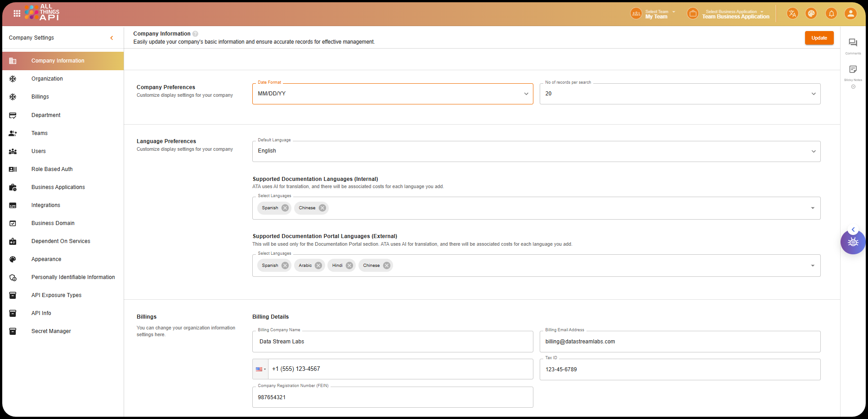The width and height of the screenshot is (868, 419).
Task: Click the floating bug report button
Action: (x=853, y=243)
